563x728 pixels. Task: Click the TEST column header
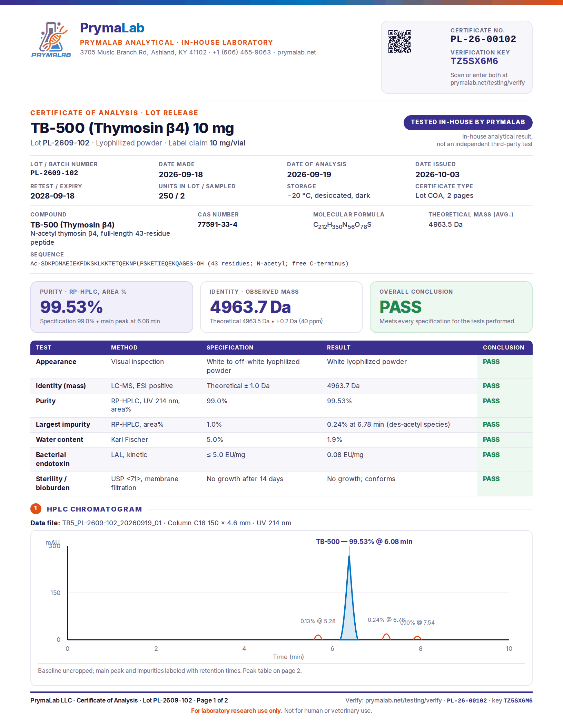pos(43,347)
